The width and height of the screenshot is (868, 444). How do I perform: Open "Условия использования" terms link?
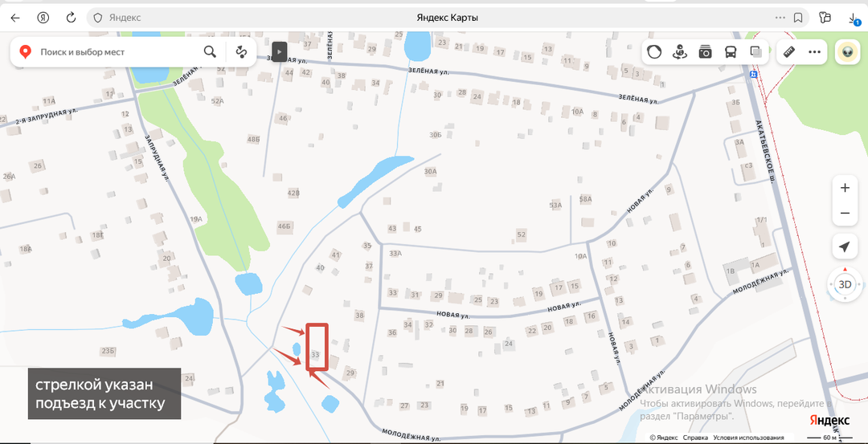tap(748, 438)
